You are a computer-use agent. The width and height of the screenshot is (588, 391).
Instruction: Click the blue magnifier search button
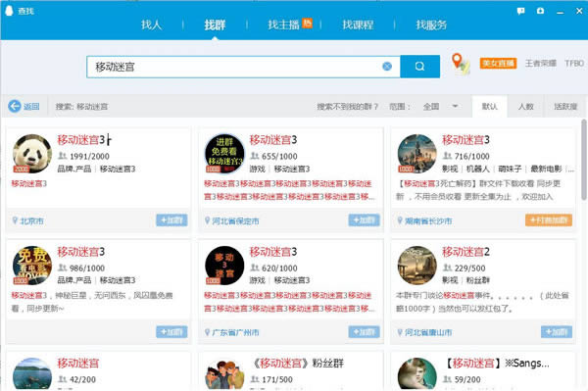[420, 67]
